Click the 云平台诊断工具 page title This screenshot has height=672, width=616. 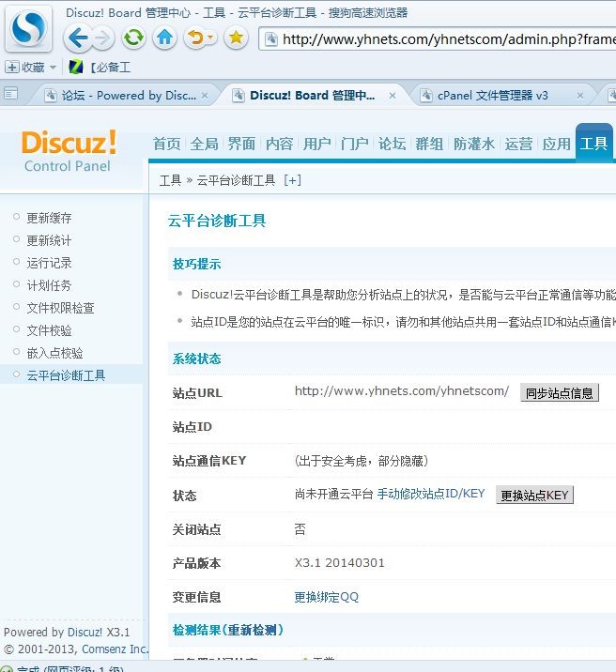217,221
